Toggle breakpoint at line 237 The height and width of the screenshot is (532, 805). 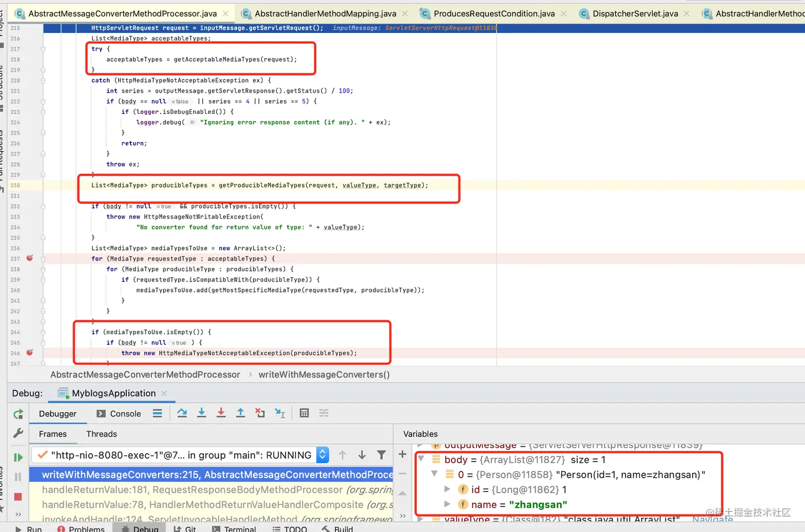pyautogui.click(x=30, y=258)
